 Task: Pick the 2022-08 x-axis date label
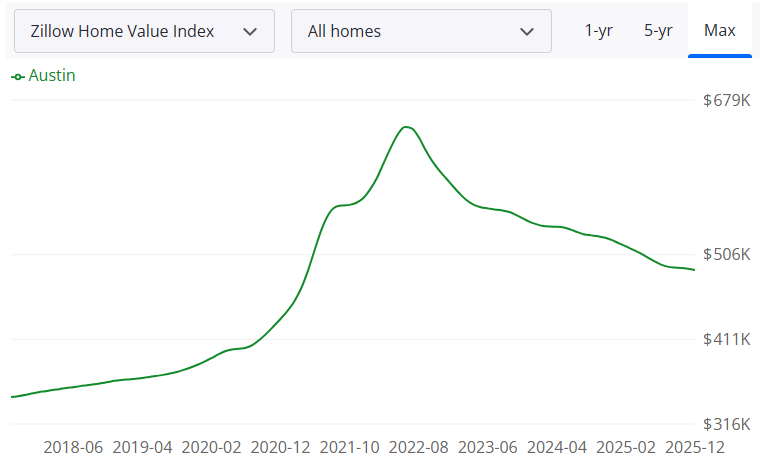[419, 446]
